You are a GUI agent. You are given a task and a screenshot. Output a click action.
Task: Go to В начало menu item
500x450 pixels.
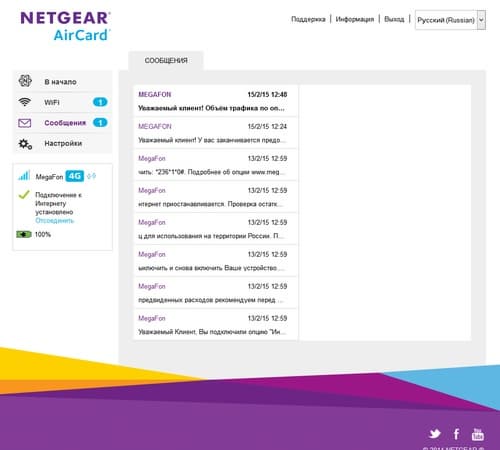(x=63, y=81)
